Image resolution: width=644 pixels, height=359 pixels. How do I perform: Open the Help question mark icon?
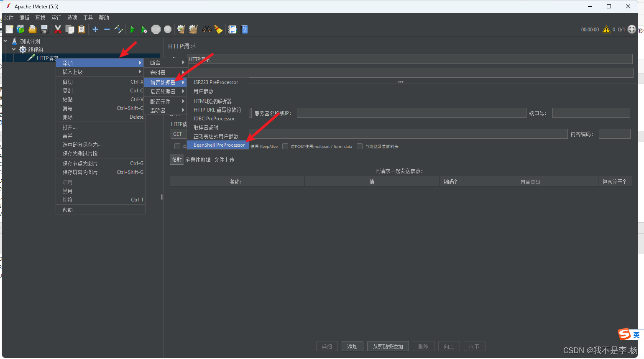[x=245, y=29]
